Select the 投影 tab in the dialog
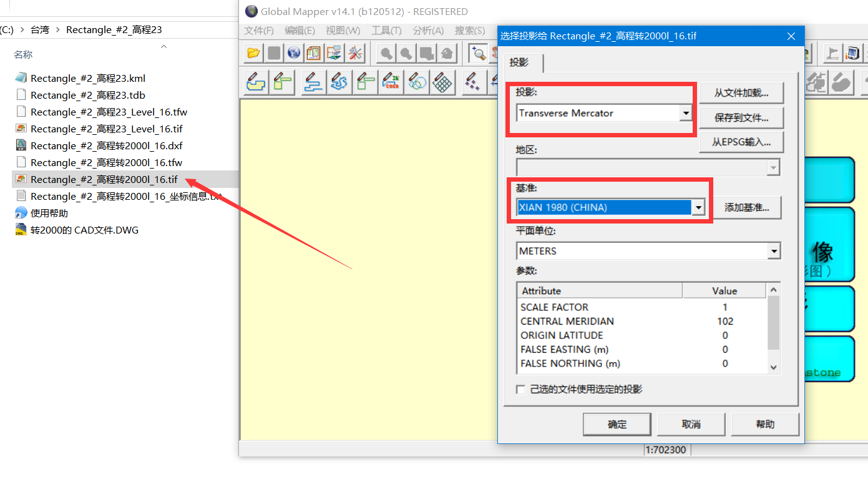868x497 pixels. click(523, 62)
